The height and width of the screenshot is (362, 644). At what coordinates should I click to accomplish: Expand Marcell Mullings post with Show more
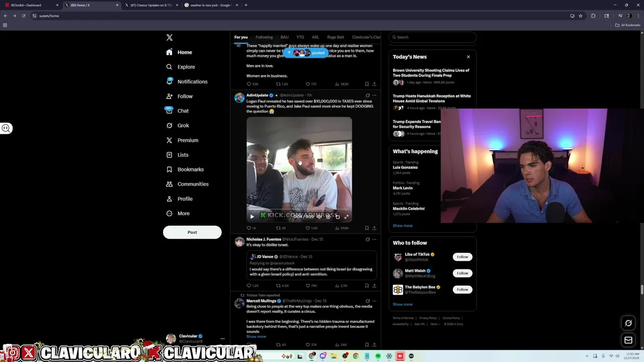(256, 336)
